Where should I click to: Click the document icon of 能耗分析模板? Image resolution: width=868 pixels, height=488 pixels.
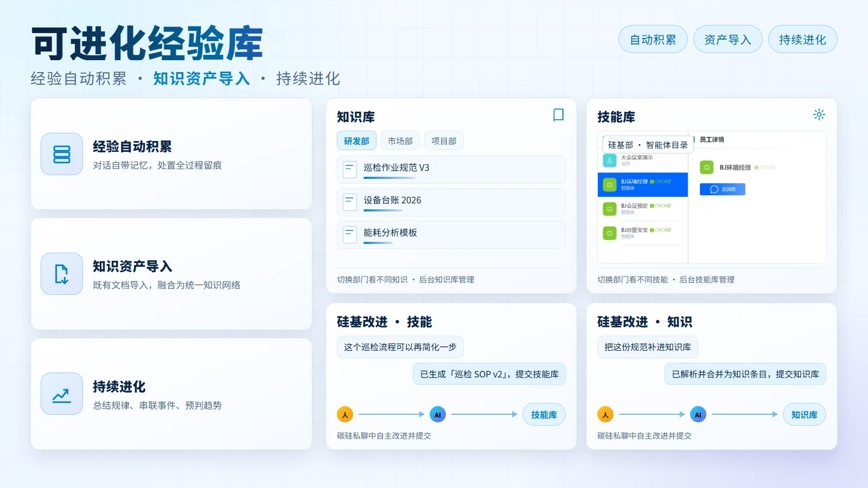pos(350,235)
